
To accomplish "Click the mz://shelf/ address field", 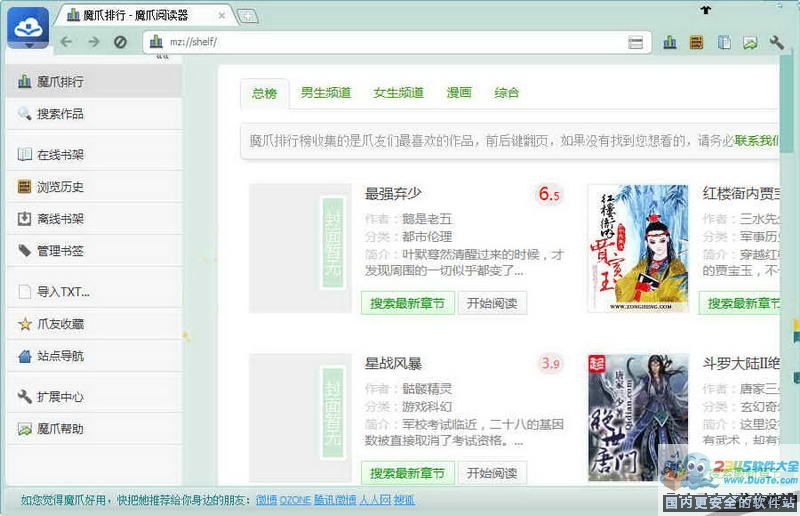I will pyautogui.click(x=397, y=42).
